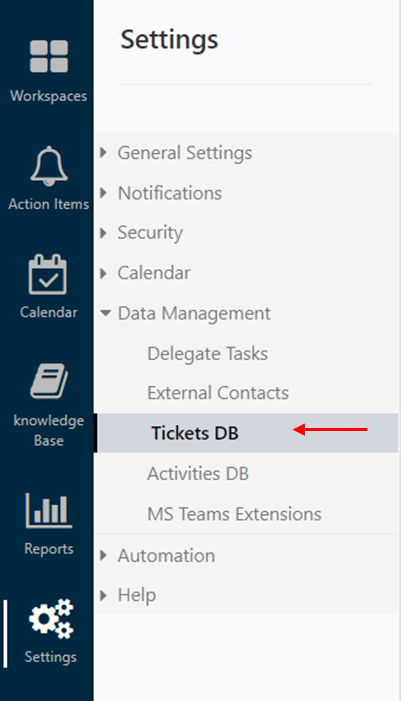Expand the General Settings arrow

pos(104,152)
